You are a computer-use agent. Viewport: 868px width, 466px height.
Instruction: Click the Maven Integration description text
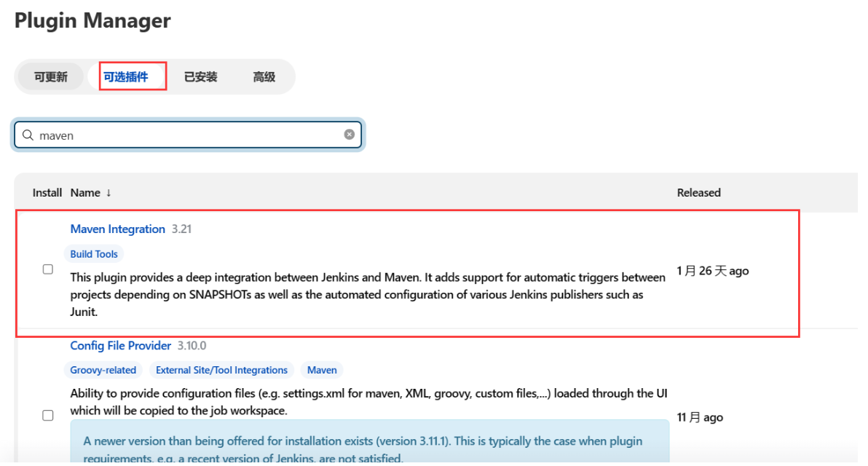(368, 294)
